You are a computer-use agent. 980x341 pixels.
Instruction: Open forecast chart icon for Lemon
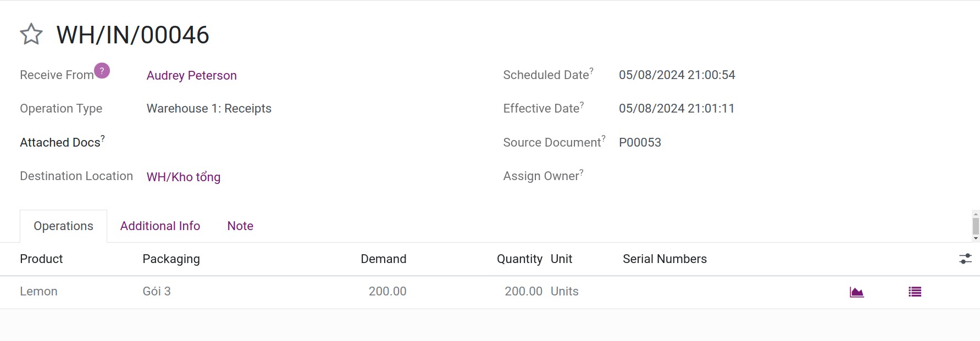(857, 292)
